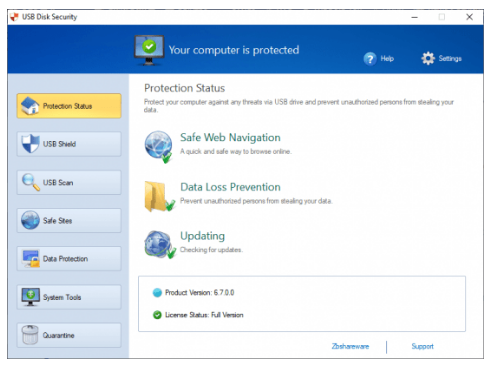The height and width of the screenshot is (365, 488).
Task: Click the System Tools monitor icon
Action: click(x=30, y=297)
